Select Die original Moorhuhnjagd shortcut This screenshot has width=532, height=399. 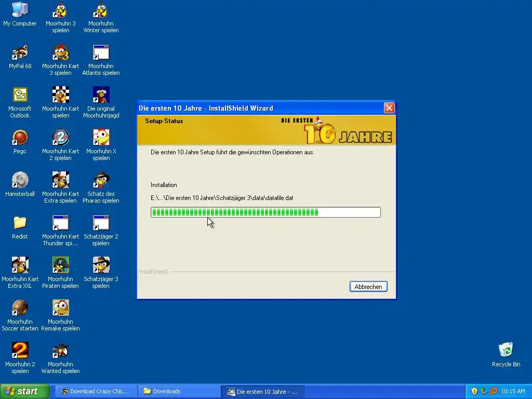(101, 102)
